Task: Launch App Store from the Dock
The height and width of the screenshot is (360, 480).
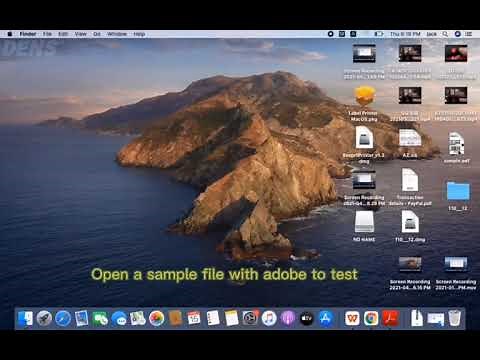Action: tap(326, 318)
